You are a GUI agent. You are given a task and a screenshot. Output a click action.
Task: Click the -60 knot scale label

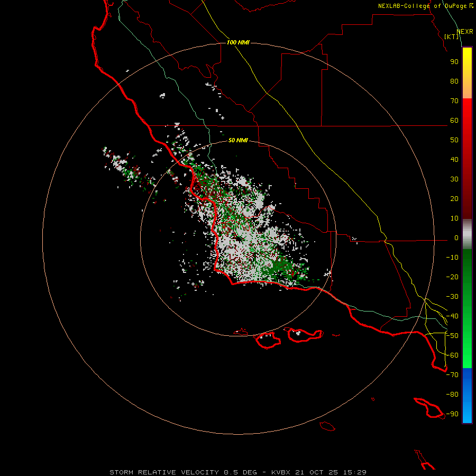452,355
